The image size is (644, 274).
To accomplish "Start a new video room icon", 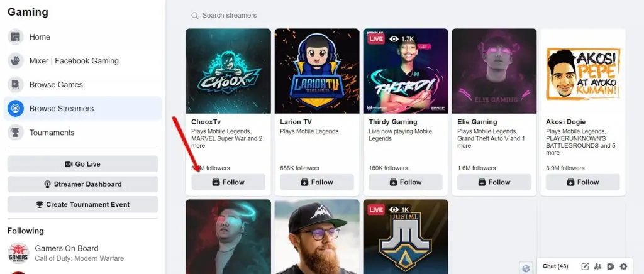I will point(611,266).
